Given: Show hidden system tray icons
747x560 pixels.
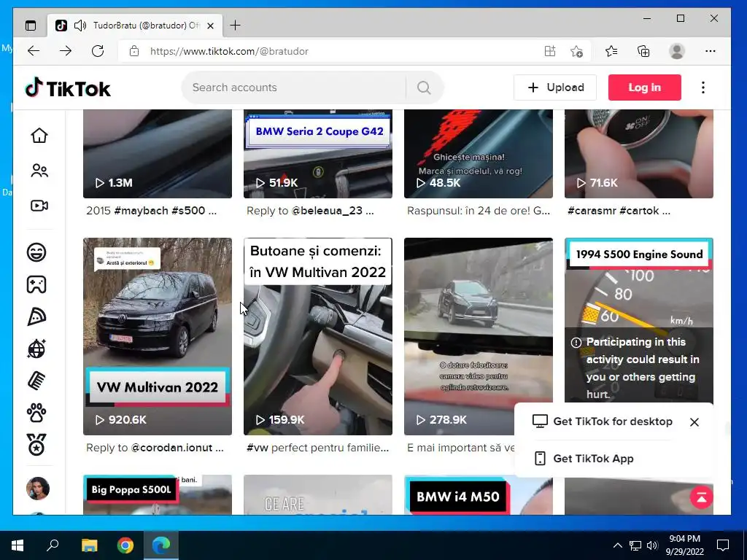Looking at the screenshot, I should coord(617,545).
